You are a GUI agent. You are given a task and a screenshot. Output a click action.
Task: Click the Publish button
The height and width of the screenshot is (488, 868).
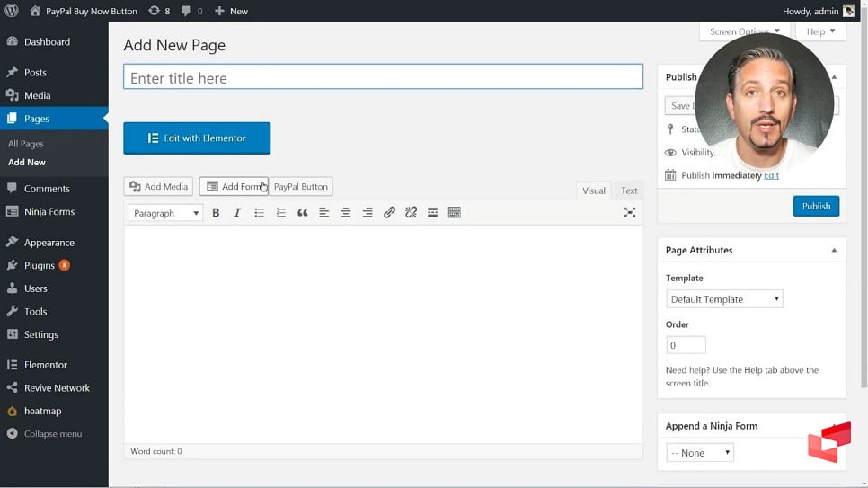click(816, 206)
